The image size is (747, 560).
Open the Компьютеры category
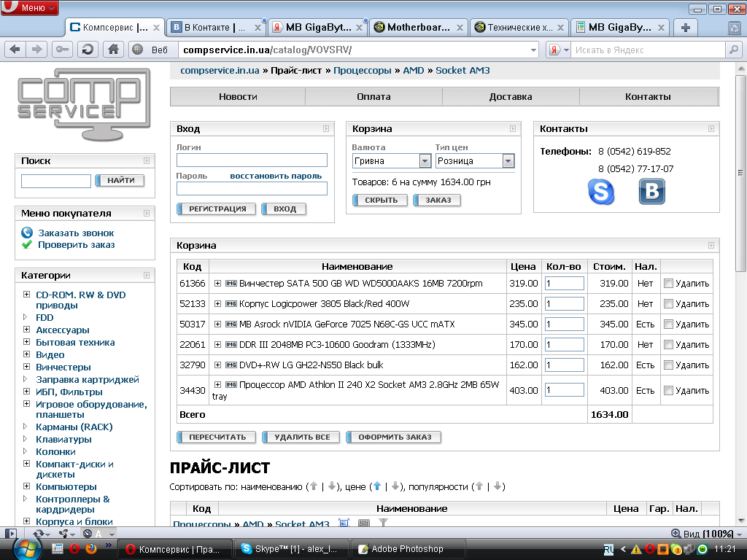pyautogui.click(x=66, y=486)
